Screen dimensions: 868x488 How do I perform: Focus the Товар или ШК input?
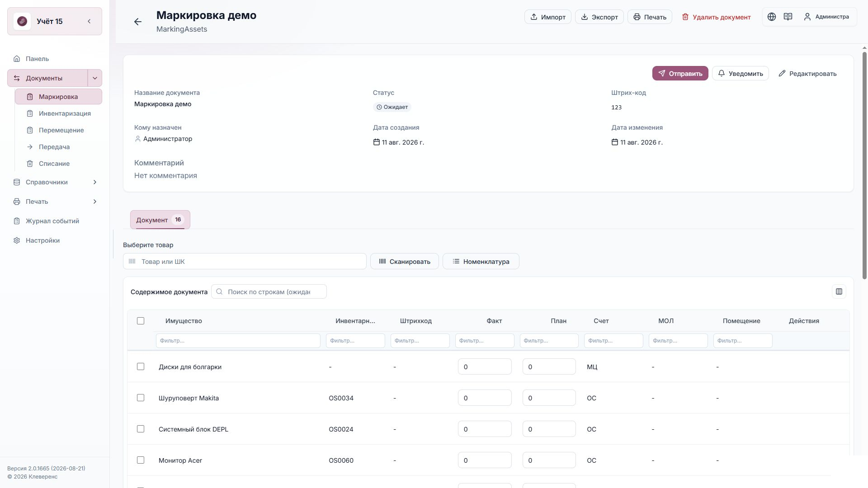point(245,261)
